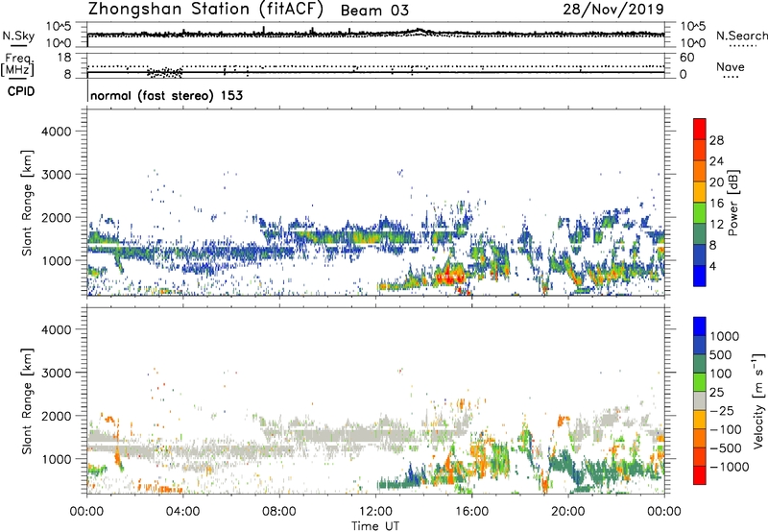The height and width of the screenshot is (532, 768).
Task: Pick the bright blue bottom segment of Power colorbar
Action: pos(700,276)
